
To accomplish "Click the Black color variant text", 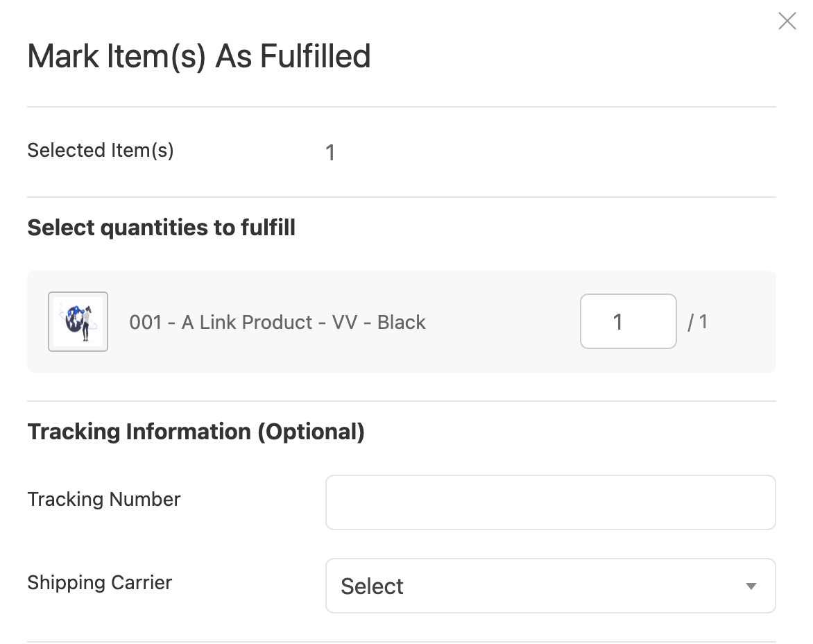I will 402,322.
